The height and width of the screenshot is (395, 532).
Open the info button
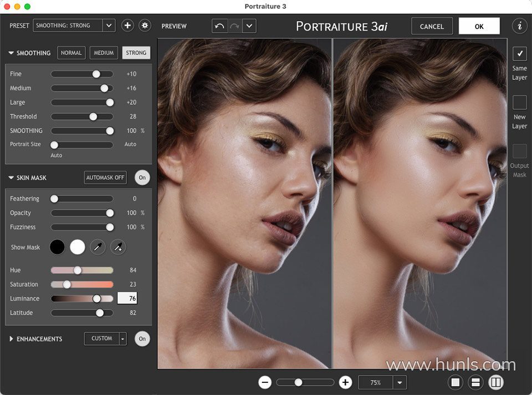click(x=519, y=26)
